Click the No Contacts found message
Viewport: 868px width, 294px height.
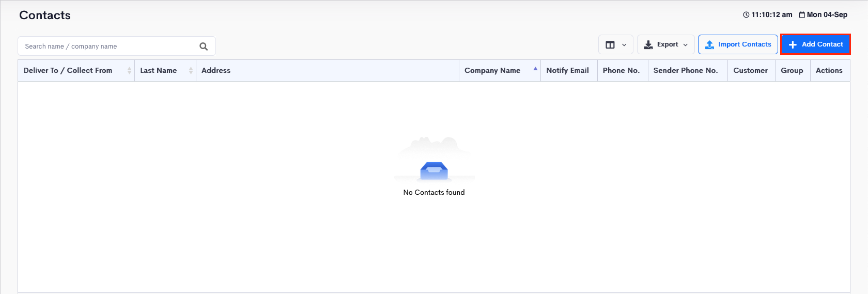(434, 192)
